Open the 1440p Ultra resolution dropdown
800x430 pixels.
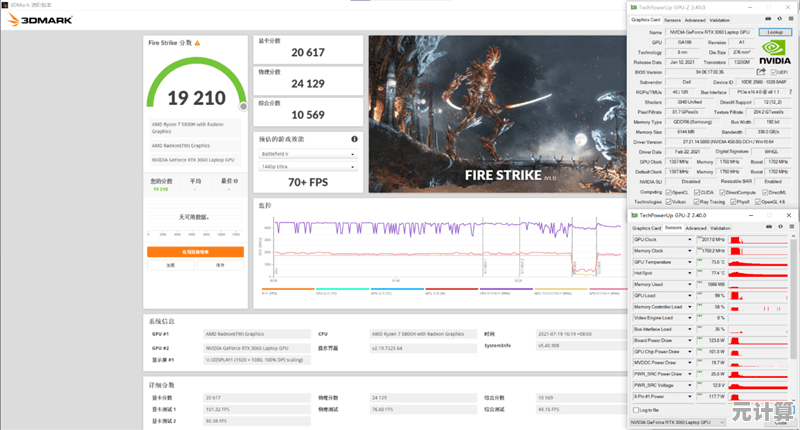pos(308,167)
